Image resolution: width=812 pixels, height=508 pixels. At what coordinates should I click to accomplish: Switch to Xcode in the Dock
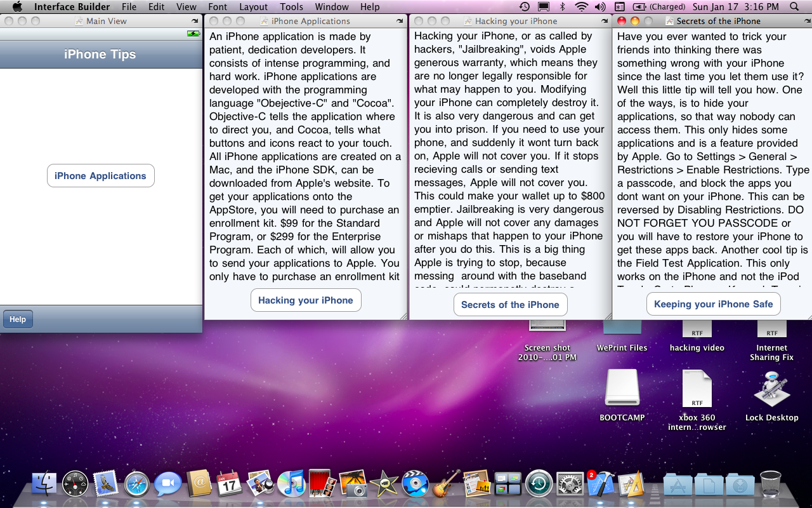600,484
